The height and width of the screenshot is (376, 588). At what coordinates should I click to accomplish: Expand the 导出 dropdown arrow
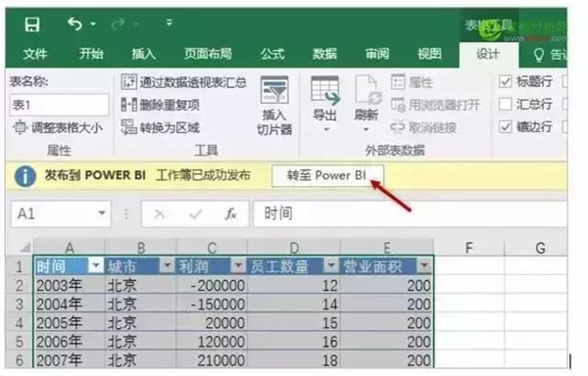tap(326, 129)
